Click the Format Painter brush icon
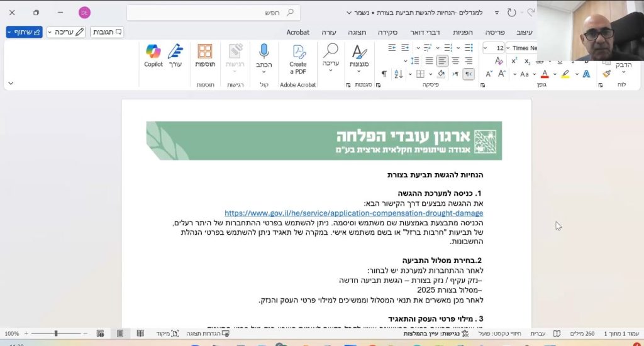Image resolution: width=644 pixels, height=346 pixels. click(x=606, y=74)
